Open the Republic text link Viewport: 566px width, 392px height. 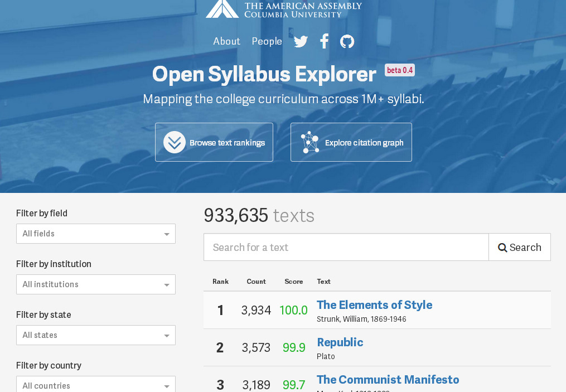[340, 342]
